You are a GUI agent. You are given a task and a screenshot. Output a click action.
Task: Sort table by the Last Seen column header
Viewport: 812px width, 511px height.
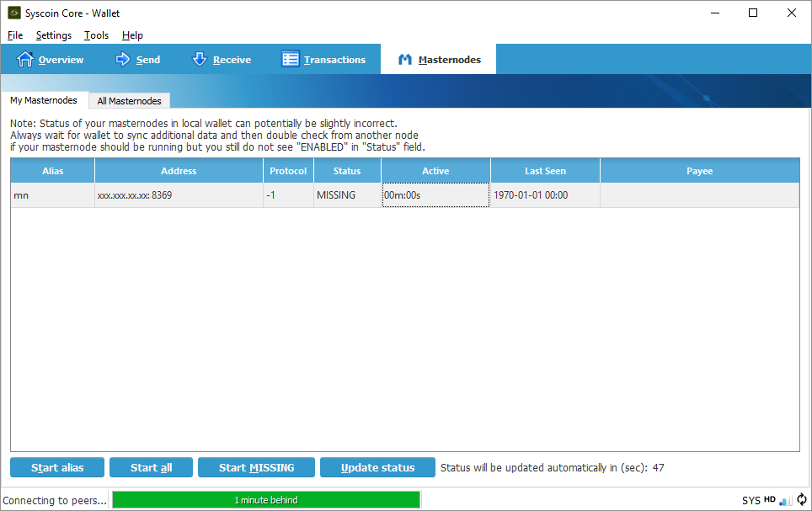[x=545, y=171]
